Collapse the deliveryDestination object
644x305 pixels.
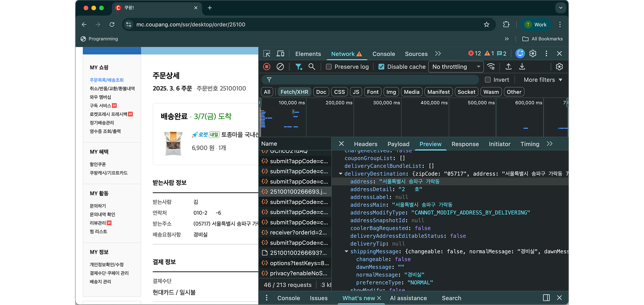pyautogui.click(x=340, y=174)
